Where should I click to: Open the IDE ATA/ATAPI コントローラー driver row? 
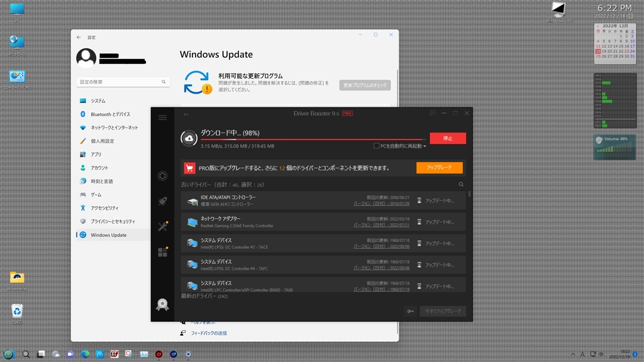323,200
